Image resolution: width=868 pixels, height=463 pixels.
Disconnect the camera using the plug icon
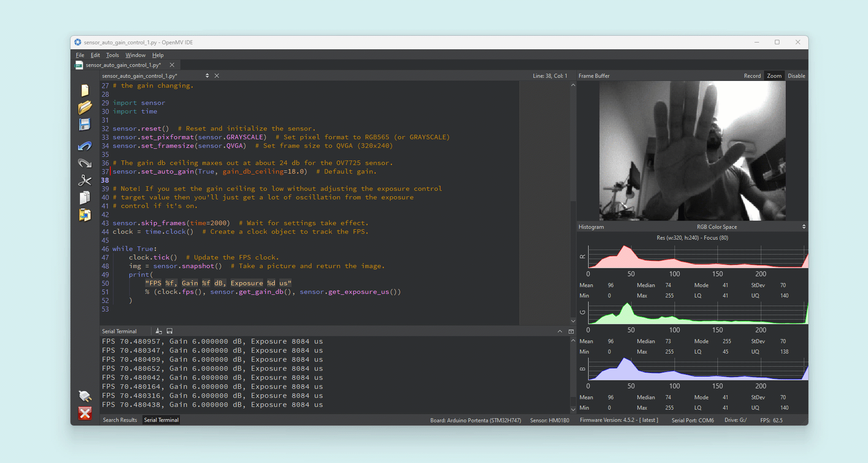[x=85, y=396]
